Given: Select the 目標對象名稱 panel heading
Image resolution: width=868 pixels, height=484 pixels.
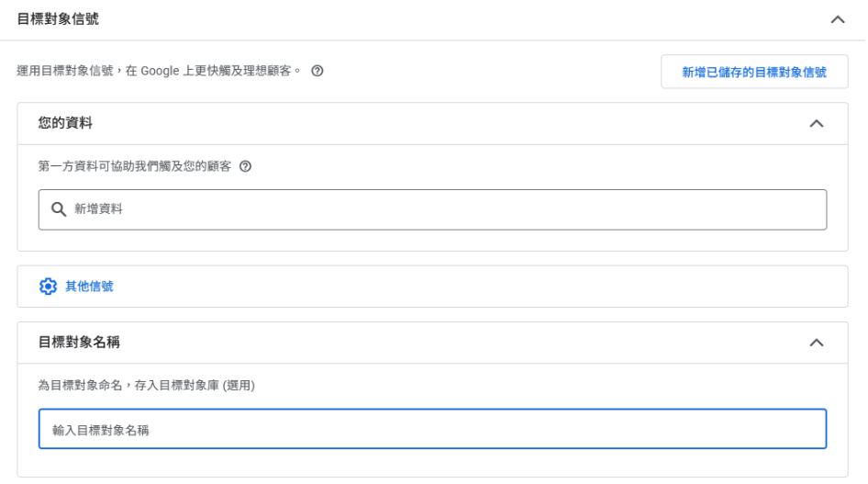Looking at the screenshot, I should [x=79, y=343].
